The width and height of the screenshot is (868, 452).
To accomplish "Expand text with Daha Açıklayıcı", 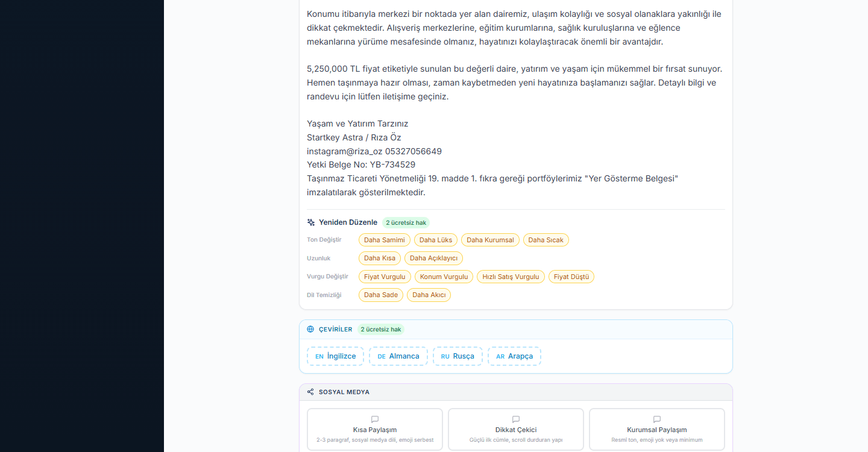I will (x=433, y=259).
